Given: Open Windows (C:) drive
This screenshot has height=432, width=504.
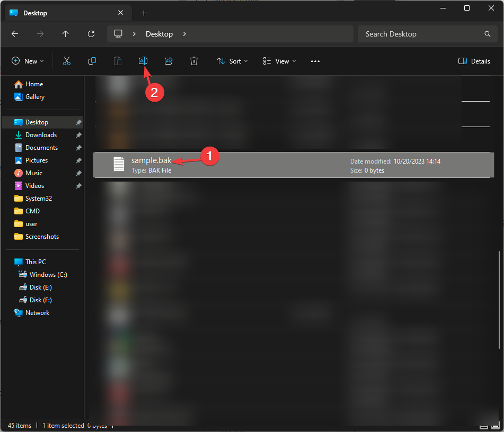Looking at the screenshot, I should click(x=48, y=275).
